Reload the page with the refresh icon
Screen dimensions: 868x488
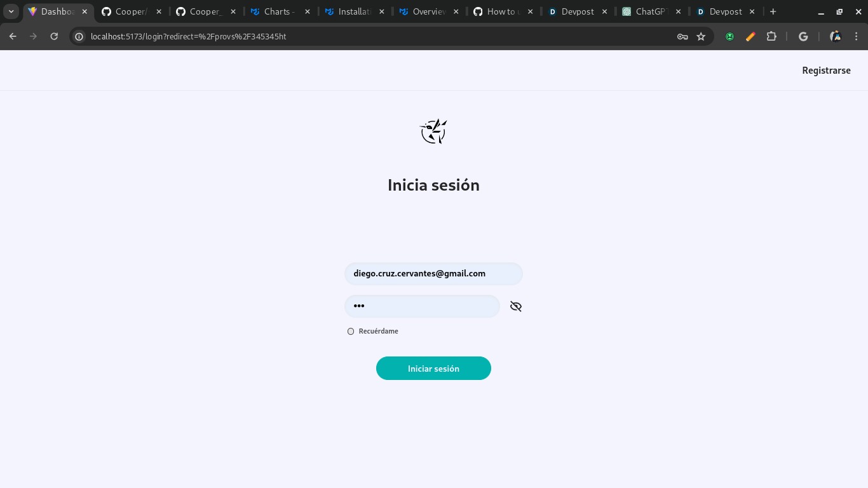coord(54,37)
